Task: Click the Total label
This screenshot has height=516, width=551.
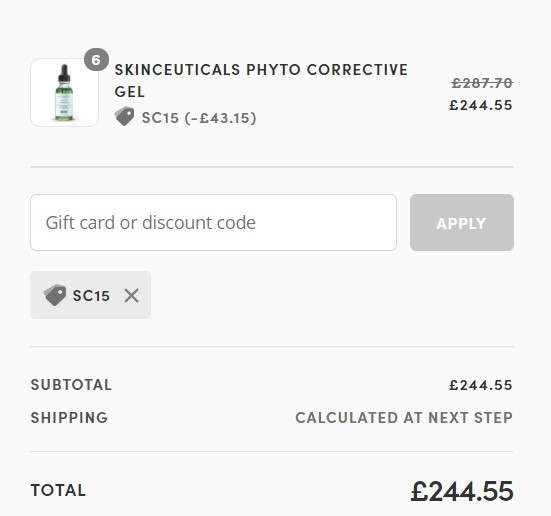Action: point(58,490)
